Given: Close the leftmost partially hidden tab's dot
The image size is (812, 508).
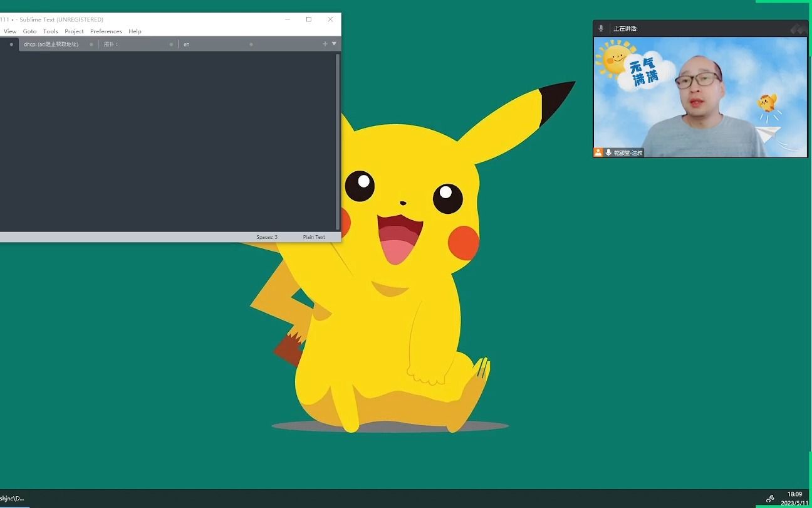Looking at the screenshot, I should [x=11, y=45].
